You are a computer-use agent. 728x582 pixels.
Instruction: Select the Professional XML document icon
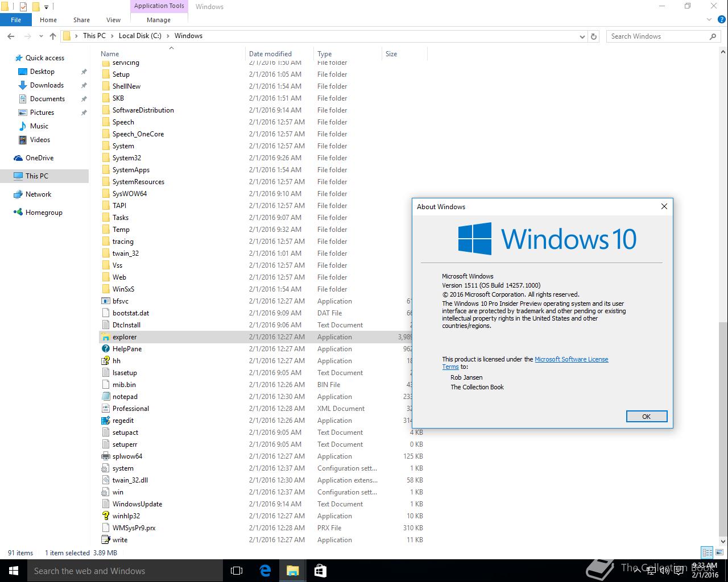pos(105,409)
